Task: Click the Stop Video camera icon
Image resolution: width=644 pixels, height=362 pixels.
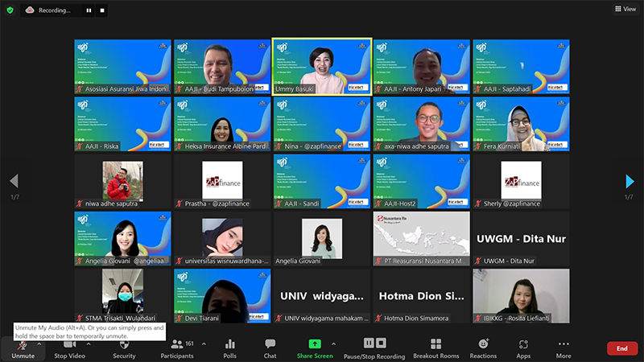Action: tap(68, 344)
